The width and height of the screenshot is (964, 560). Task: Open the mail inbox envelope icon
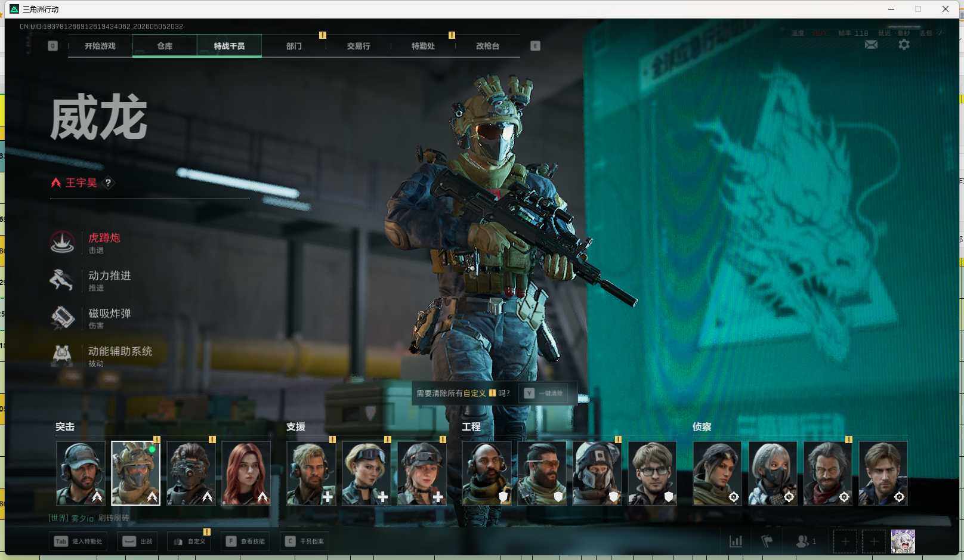coord(871,45)
